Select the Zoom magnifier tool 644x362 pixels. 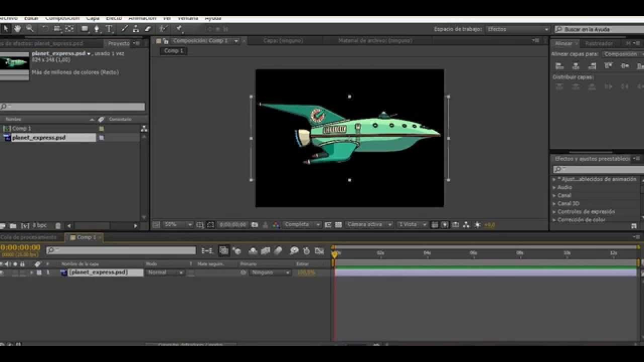30,29
